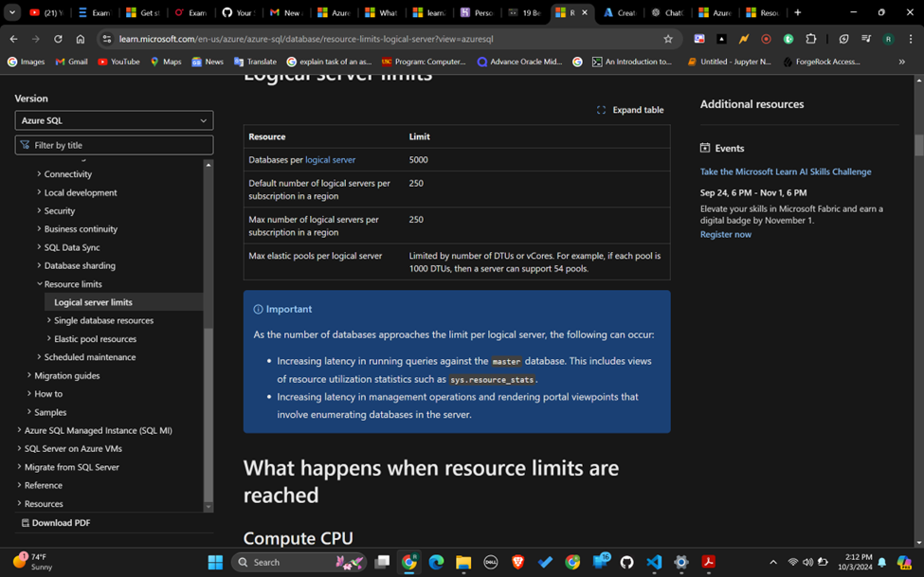924x577 pixels.
Task: Open the Azure SQL version dropdown
Action: 114,120
